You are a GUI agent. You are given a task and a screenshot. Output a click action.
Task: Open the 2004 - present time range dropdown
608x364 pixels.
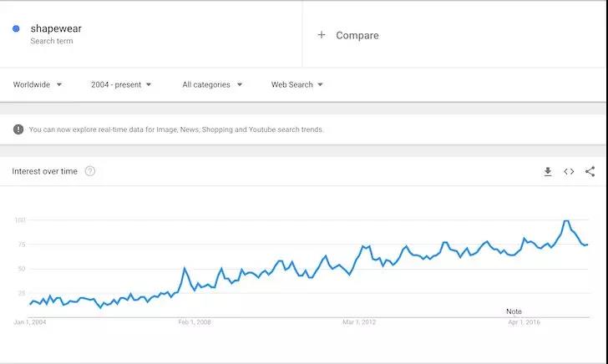[121, 84]
